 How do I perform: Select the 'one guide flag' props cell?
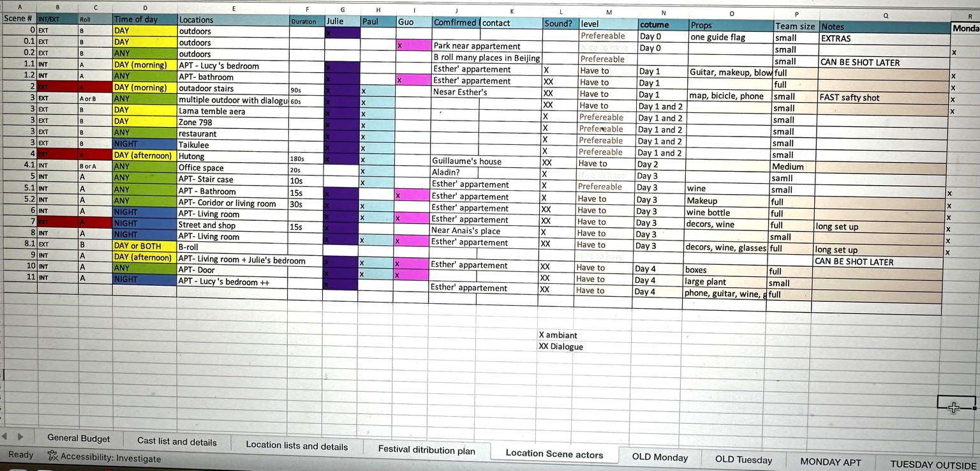click(x=731, y=37)
